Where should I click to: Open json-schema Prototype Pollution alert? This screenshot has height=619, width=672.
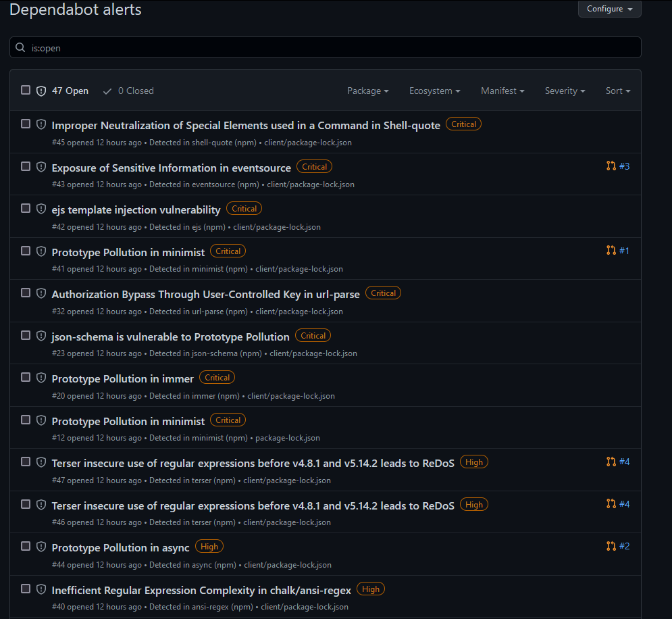tap(171, 337)
